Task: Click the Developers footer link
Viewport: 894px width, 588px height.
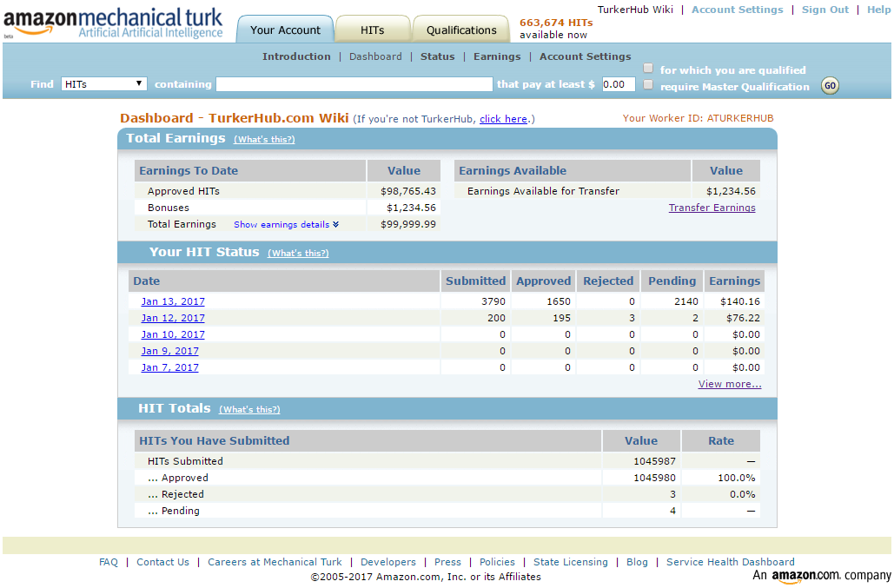Action: [x=388, y=562]
